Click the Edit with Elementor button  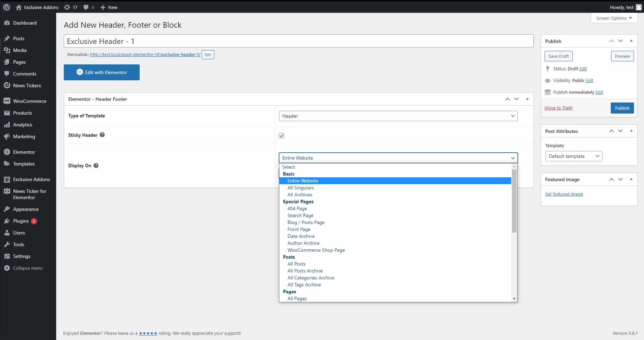102,72
